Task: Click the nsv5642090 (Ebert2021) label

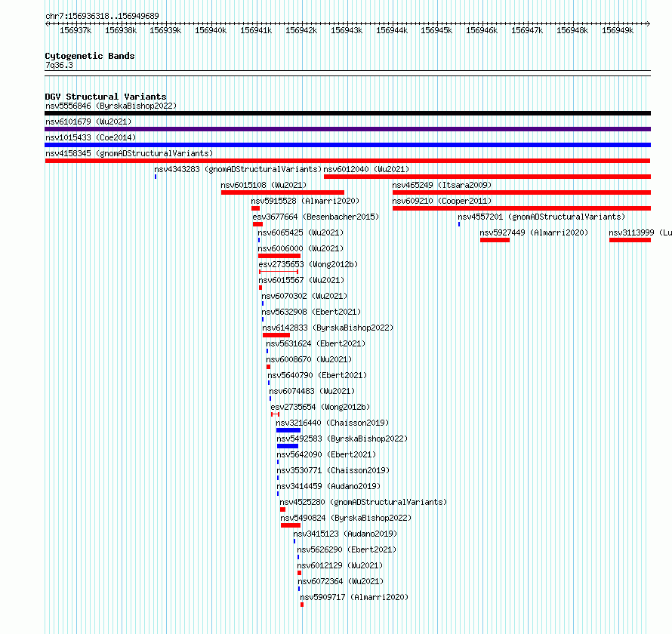Action: click(x=326, y=454)
